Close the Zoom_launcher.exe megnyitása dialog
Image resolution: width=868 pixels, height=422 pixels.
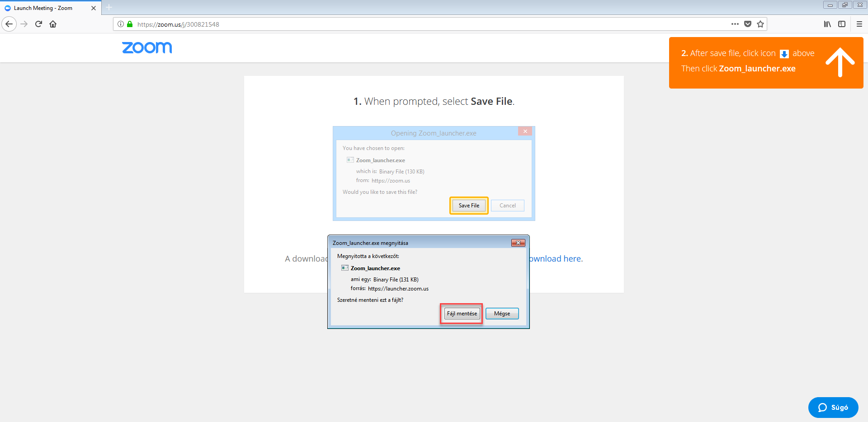pos(518,243)
